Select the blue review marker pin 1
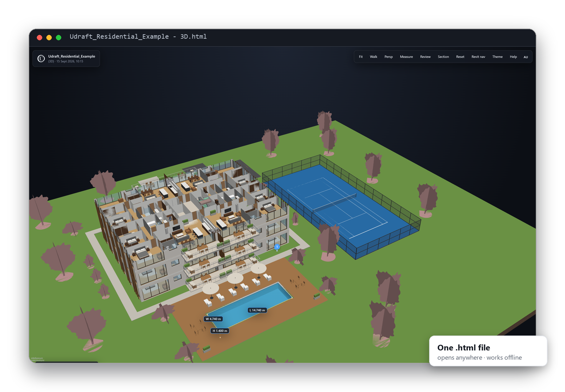 (x=277, y=247)
